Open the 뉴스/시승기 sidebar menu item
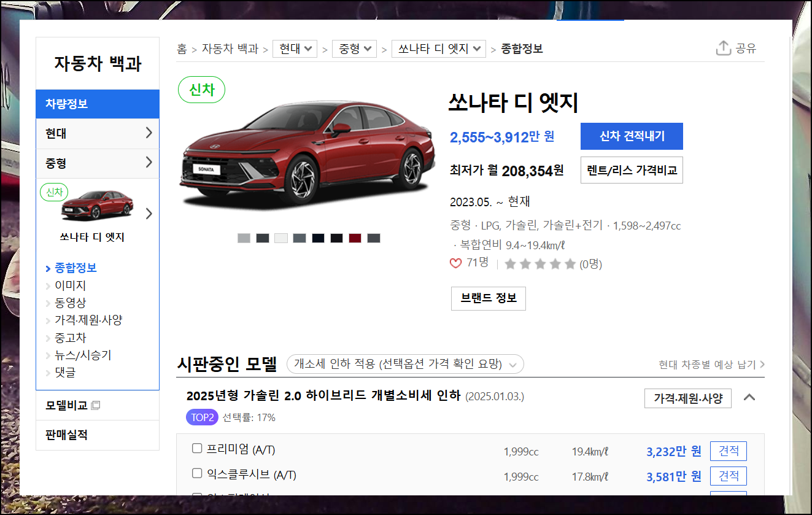Screen dimensions: 812x515 [x=83, y=355]
